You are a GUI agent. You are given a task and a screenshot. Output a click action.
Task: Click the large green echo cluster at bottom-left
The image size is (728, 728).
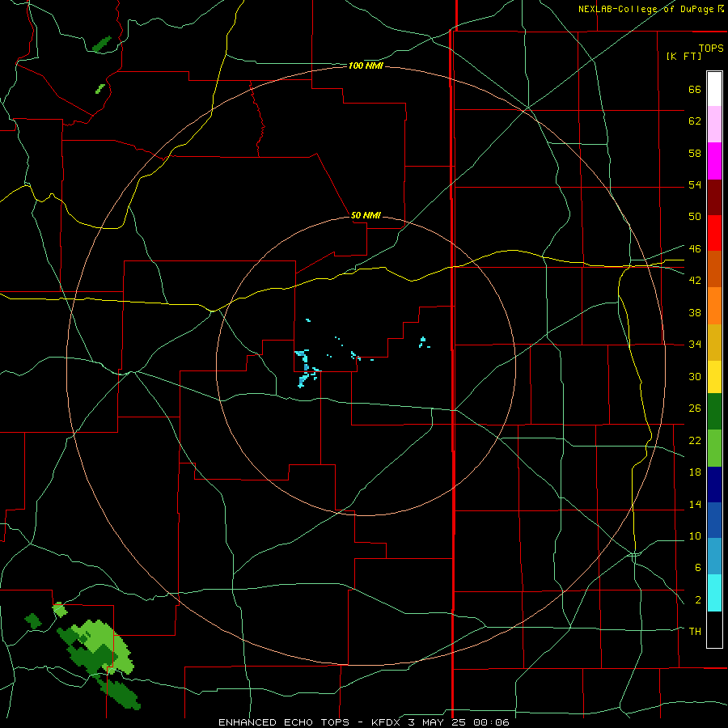pyautogui.click(x=95, y=647)
